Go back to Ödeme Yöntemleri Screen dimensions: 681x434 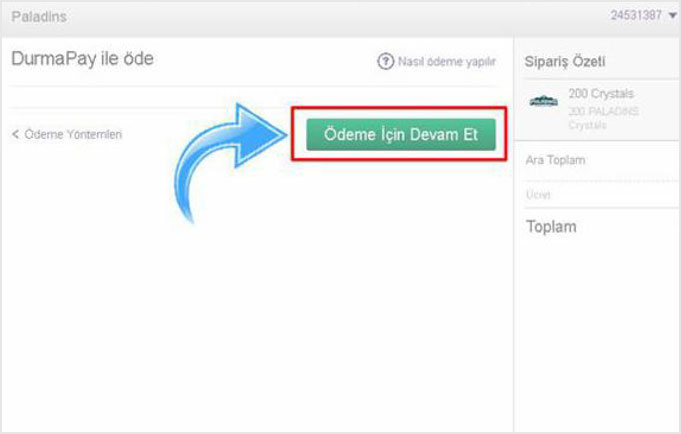[x=72, y=134]
